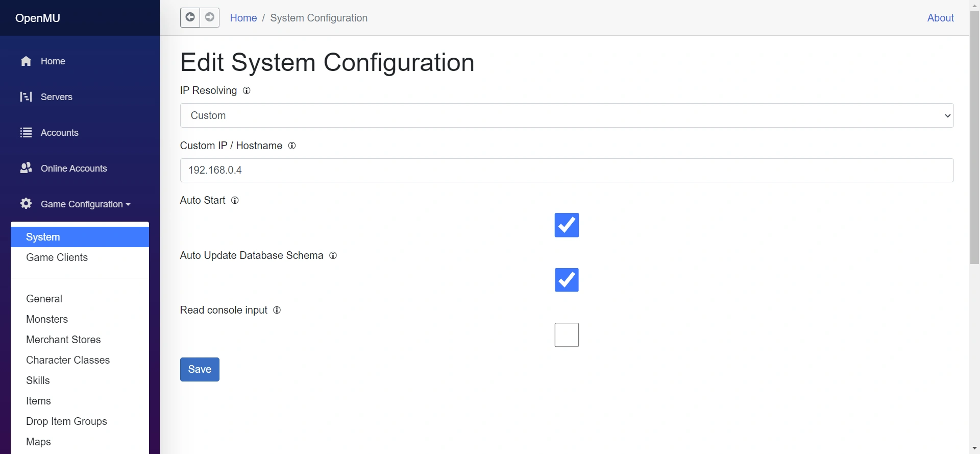Open the IP Resolving dropdown
The image size is (980, 454).
point(567,115)
